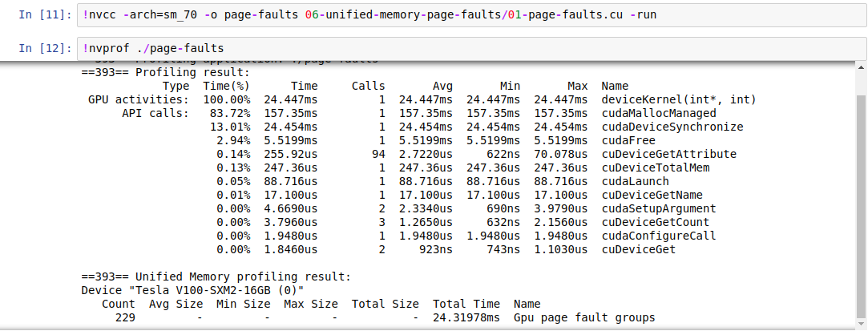868x331 pixels.
Task: Click the '923ns' average value
Action: [x=436, y=249]
